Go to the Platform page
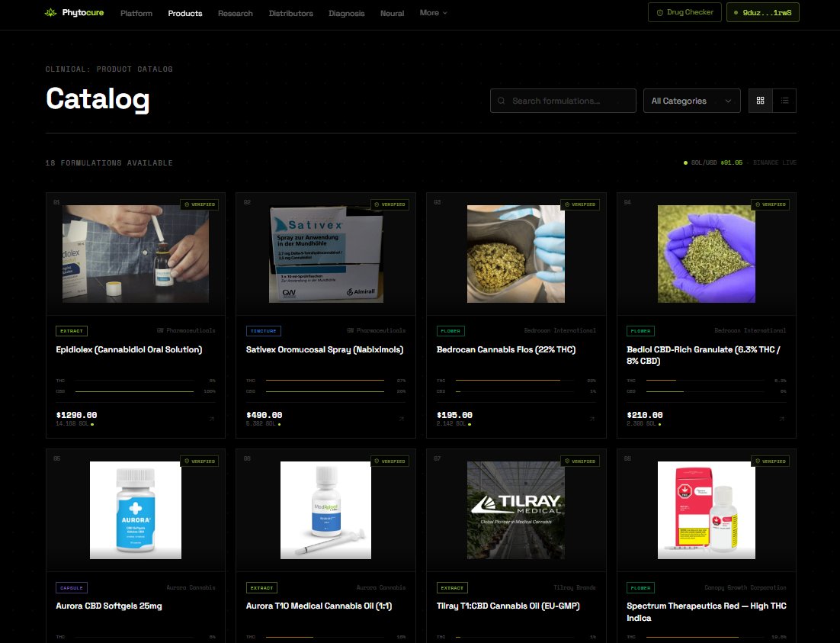The height and width of the screenshot is (643, 840). coord(136,14)
